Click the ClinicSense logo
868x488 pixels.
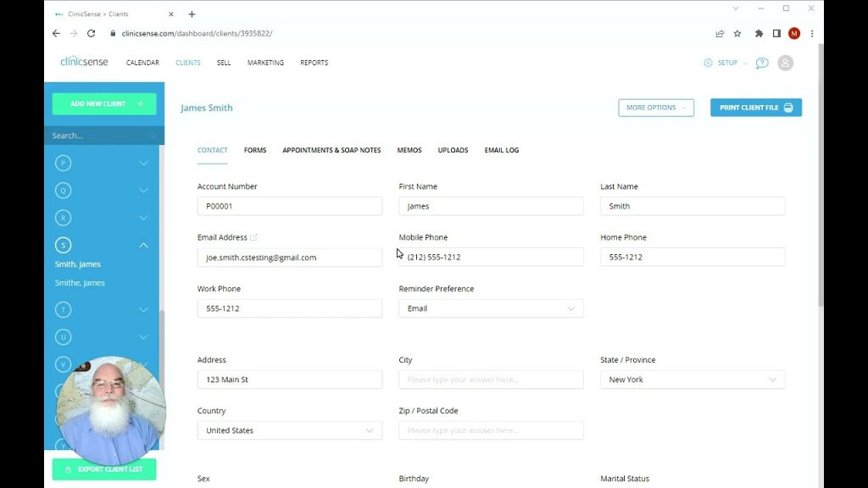click(84, 62)
